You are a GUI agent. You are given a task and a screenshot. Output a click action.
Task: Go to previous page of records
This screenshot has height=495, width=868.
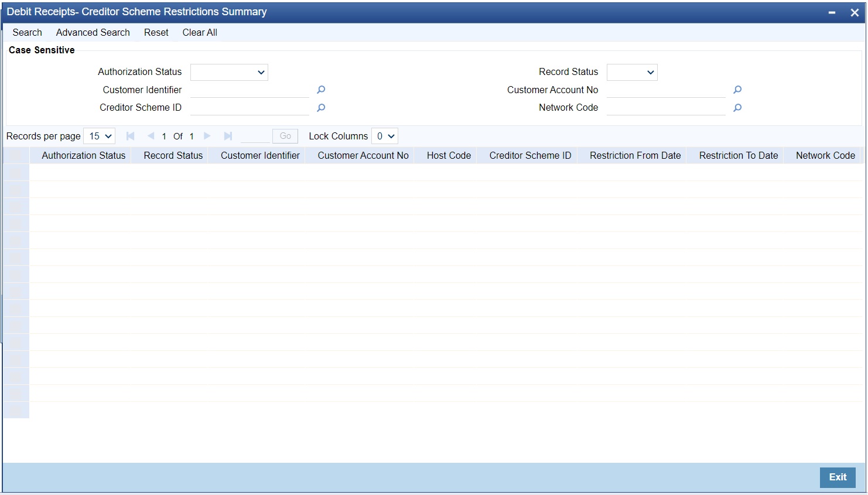[x=151, y=136]
